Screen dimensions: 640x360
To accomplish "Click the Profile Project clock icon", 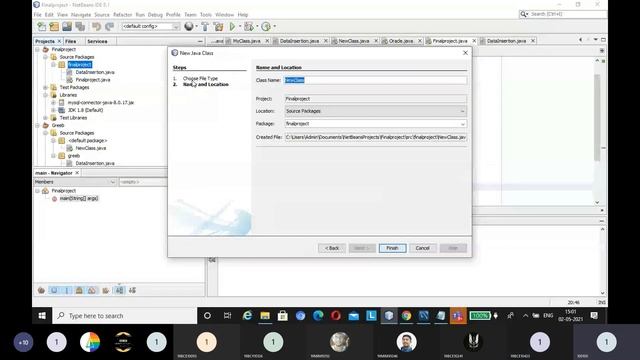I will tap(266, 27).
